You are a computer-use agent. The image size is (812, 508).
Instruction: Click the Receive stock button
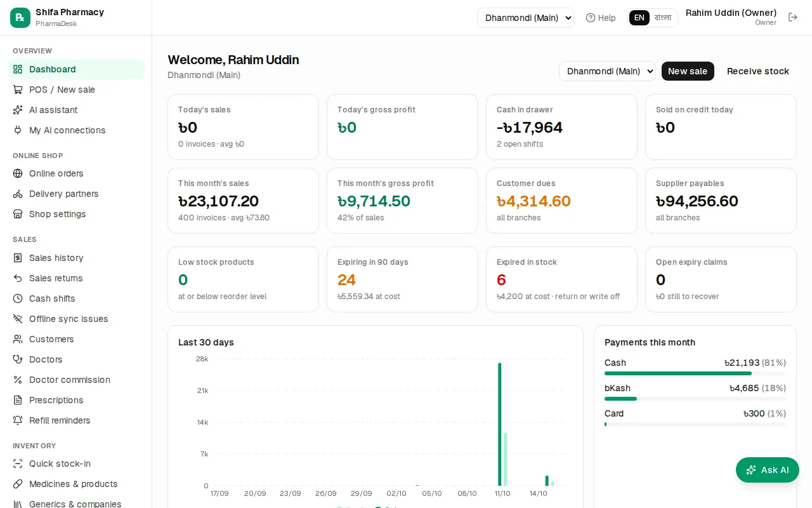pyautogui.click(x=758, y=71)
